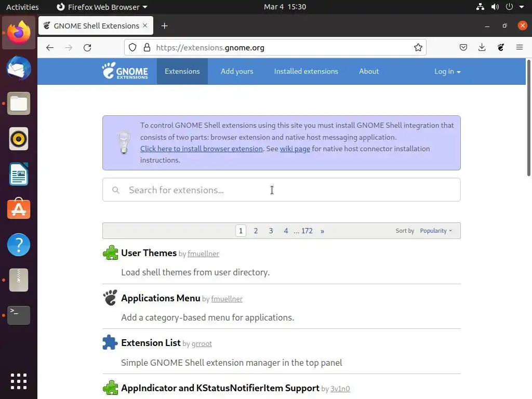Open the Sort by Popularity dropdown
532x399 pixels.
point(436,231)
